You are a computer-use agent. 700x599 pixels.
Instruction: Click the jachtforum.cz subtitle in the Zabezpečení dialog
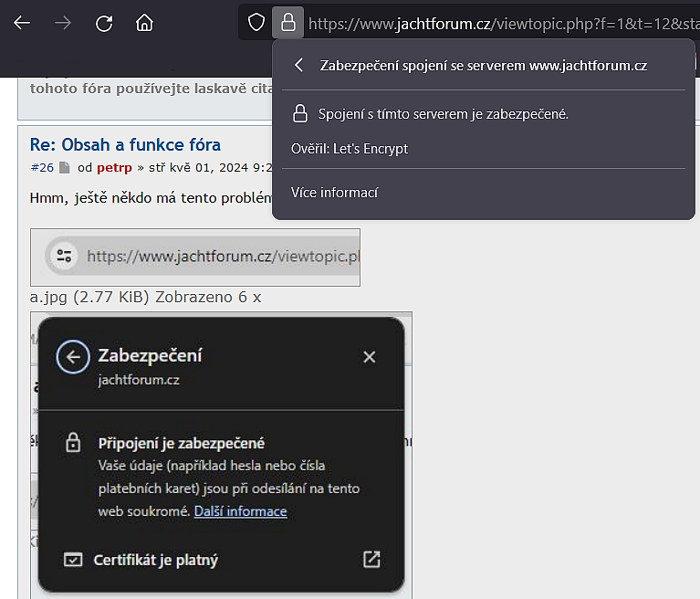coord(139,380)
